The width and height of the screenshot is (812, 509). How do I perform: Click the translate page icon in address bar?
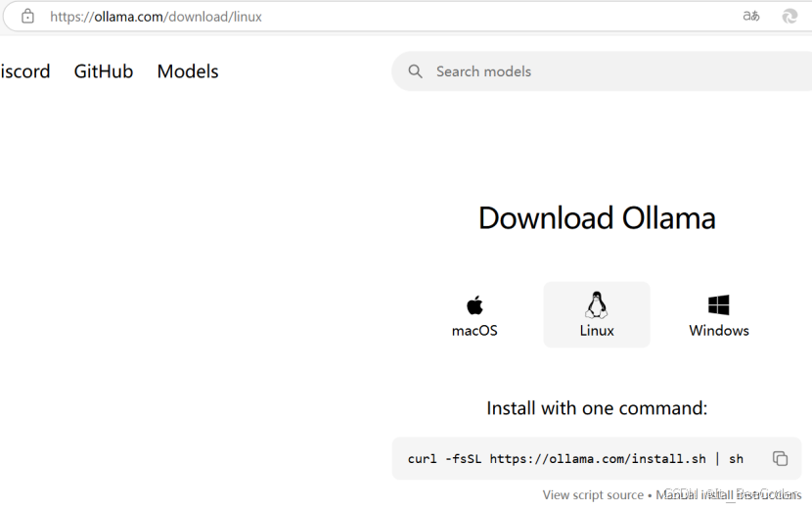pos(751,16)
